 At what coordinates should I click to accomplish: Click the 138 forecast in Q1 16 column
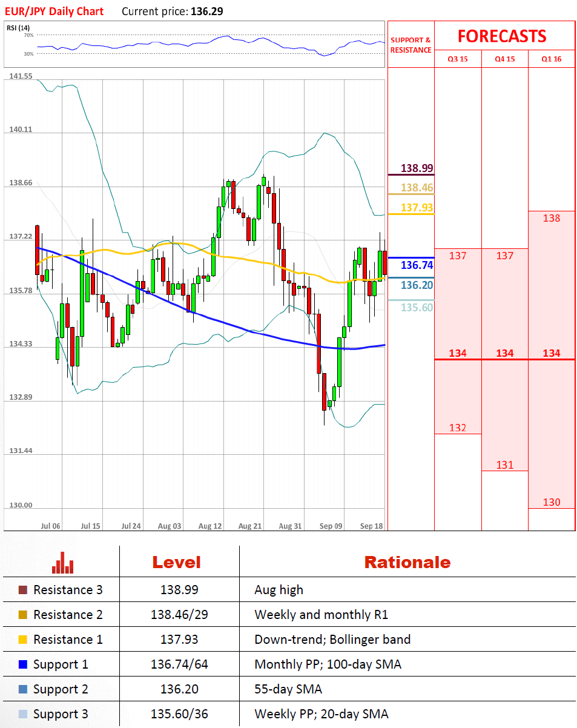[552, 218]
